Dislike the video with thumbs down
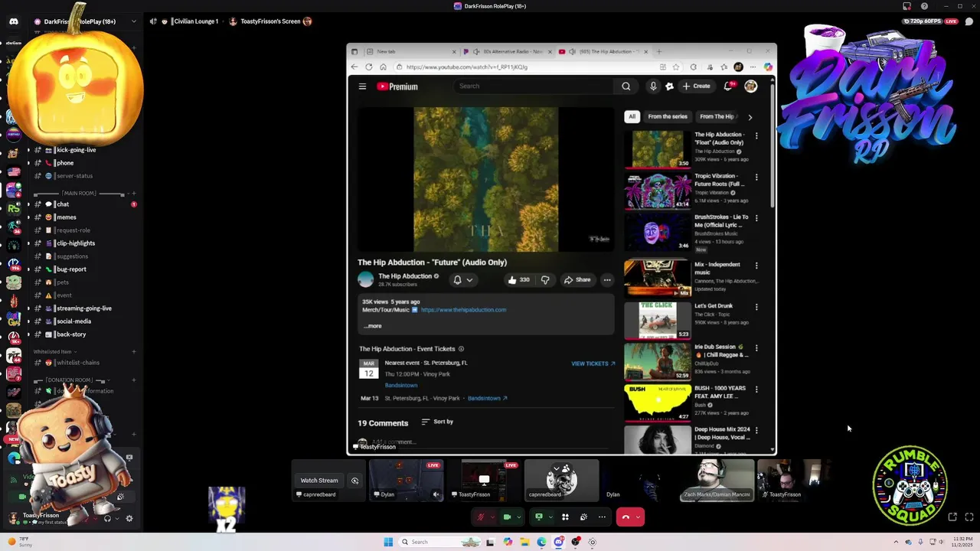980x551 pixels. click(x=545, y=280)
